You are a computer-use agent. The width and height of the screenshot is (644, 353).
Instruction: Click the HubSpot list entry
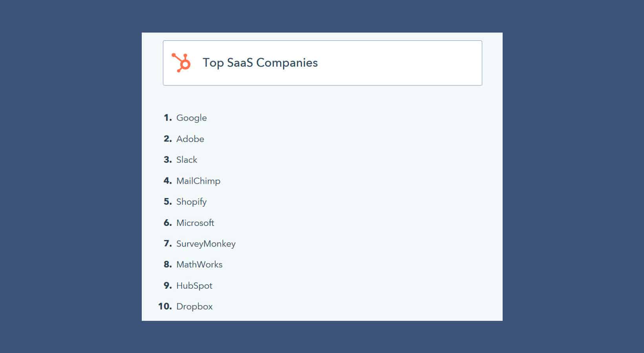(x=194, y=286)
